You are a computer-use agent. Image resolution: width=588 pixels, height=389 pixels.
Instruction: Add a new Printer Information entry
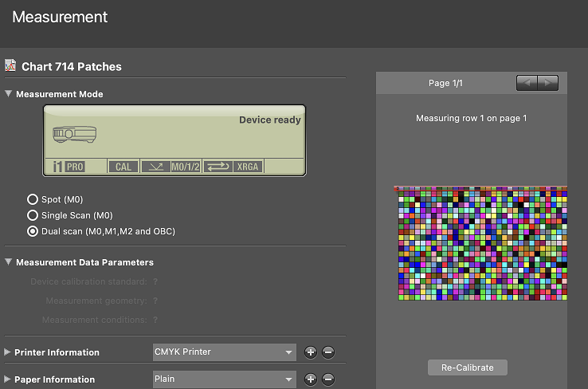tap(311, 352)
